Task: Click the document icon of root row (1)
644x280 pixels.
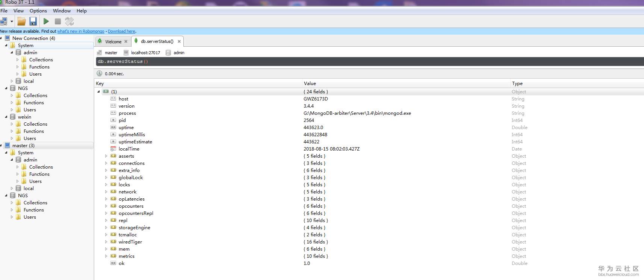Action: pos(106,91)
